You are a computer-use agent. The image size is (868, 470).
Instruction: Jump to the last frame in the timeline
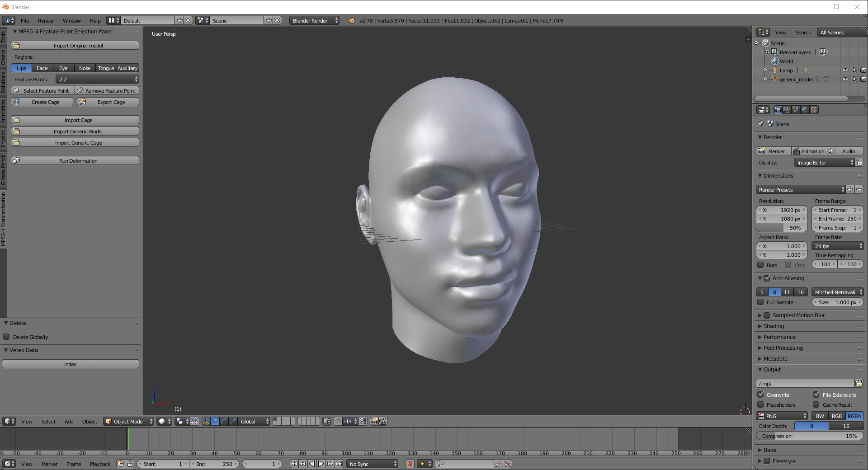(339, 464)
